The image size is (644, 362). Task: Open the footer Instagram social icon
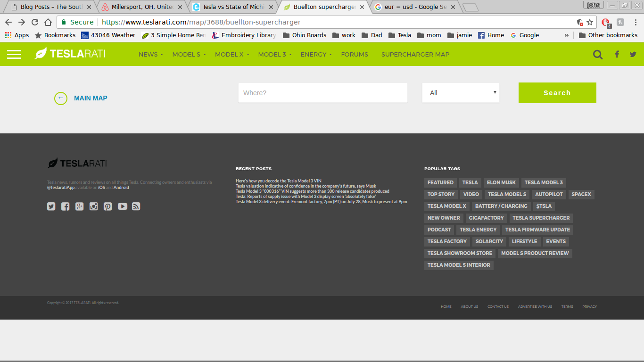click(94, 206)
